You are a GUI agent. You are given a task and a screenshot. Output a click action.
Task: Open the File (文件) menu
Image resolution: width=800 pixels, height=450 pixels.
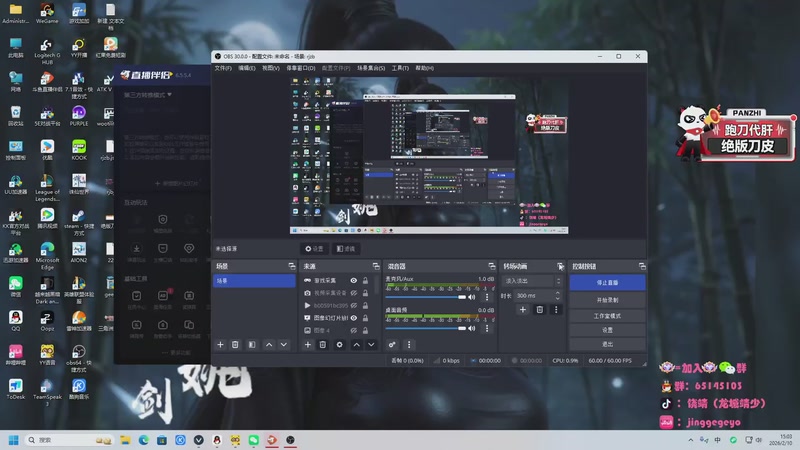coord(223,68)
